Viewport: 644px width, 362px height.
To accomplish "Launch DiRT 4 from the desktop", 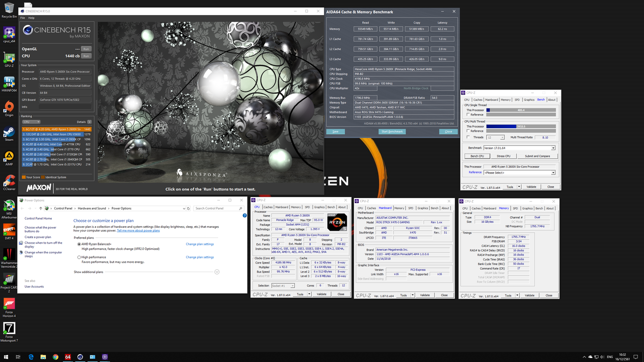I will pyautogui.click(x=9, y=231).
